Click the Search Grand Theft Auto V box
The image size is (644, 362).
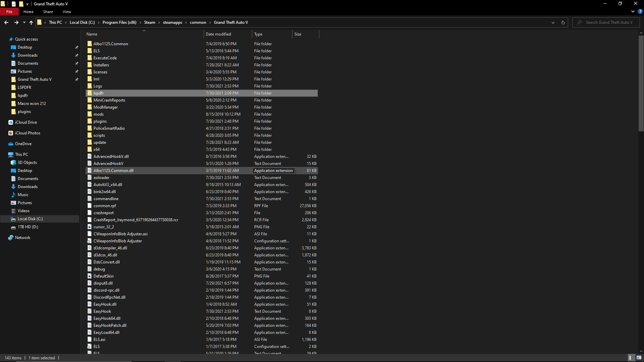(x=609, y=22)
